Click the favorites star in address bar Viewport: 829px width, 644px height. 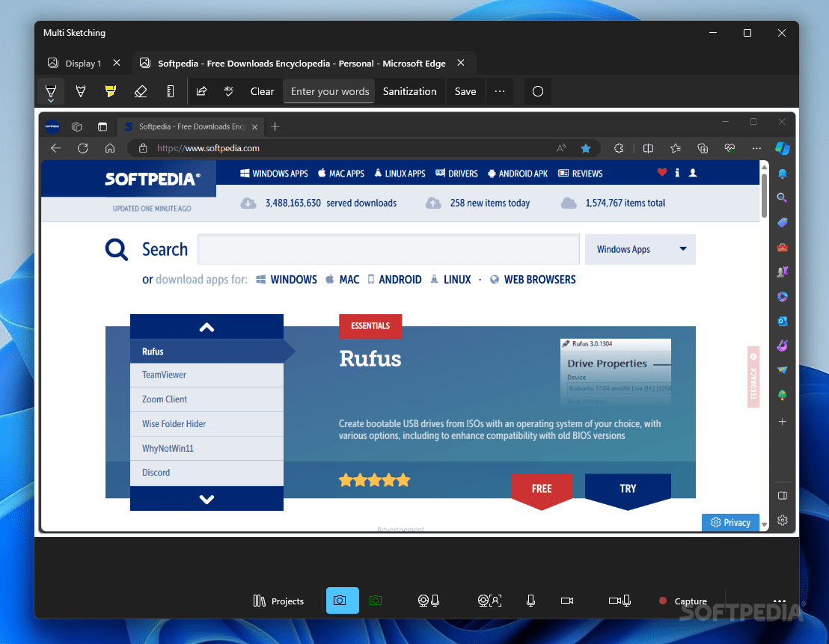click(586, 148)
